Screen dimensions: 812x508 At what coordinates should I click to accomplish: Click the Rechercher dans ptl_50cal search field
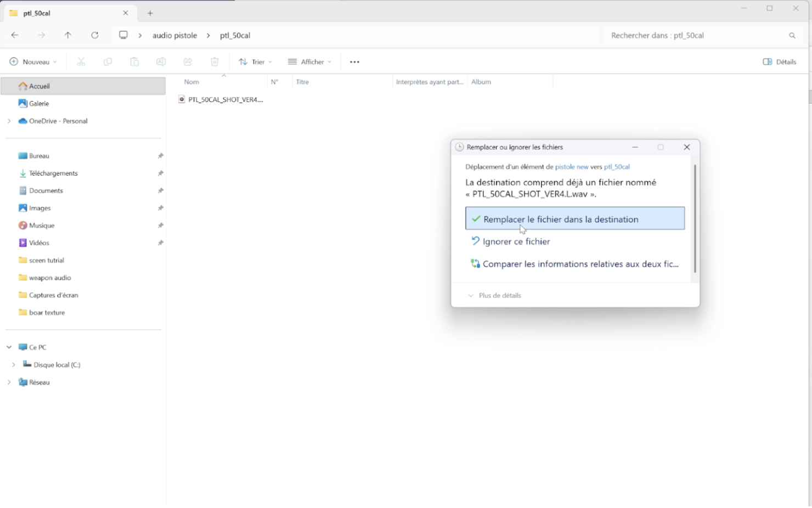pyautogui.click(x=697, y=36)
